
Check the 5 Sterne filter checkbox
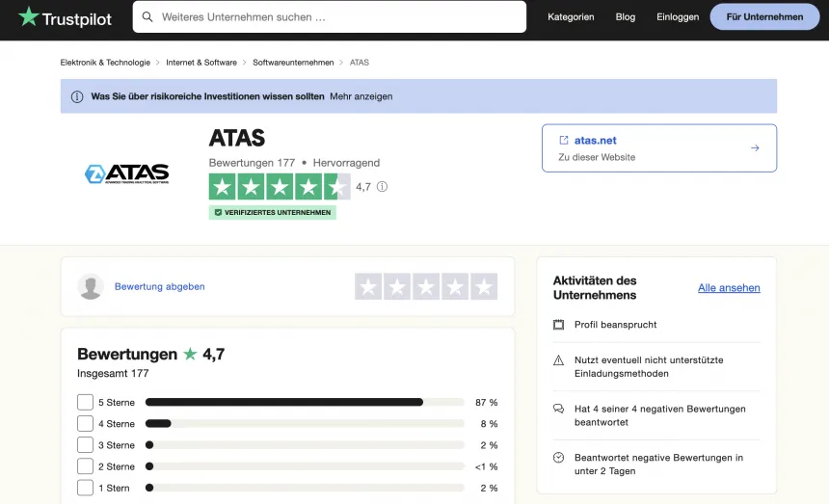tap(85, 402)
